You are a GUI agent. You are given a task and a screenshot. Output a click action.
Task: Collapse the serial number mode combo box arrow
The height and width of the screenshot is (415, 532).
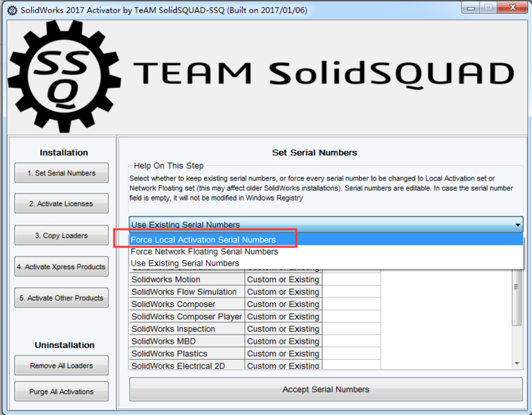pos(517,225)
